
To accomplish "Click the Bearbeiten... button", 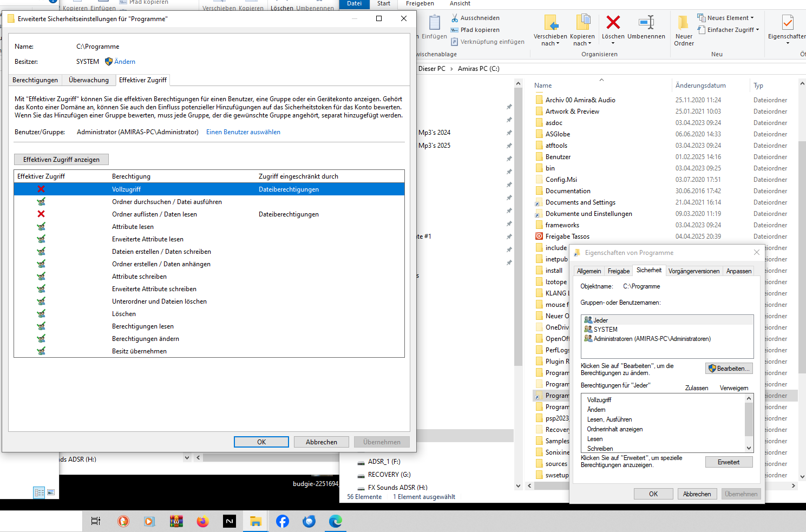I will tap(729, 369).
